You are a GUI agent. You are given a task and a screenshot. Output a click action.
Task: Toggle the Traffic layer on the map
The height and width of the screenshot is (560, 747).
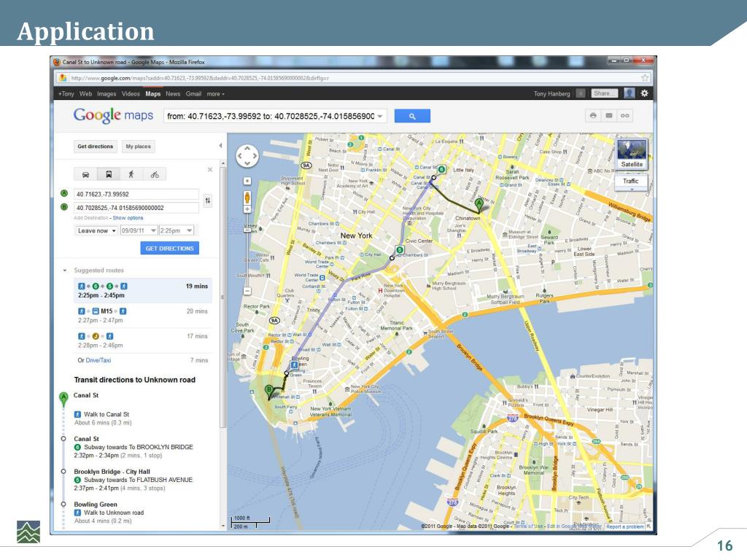point(630,181)
